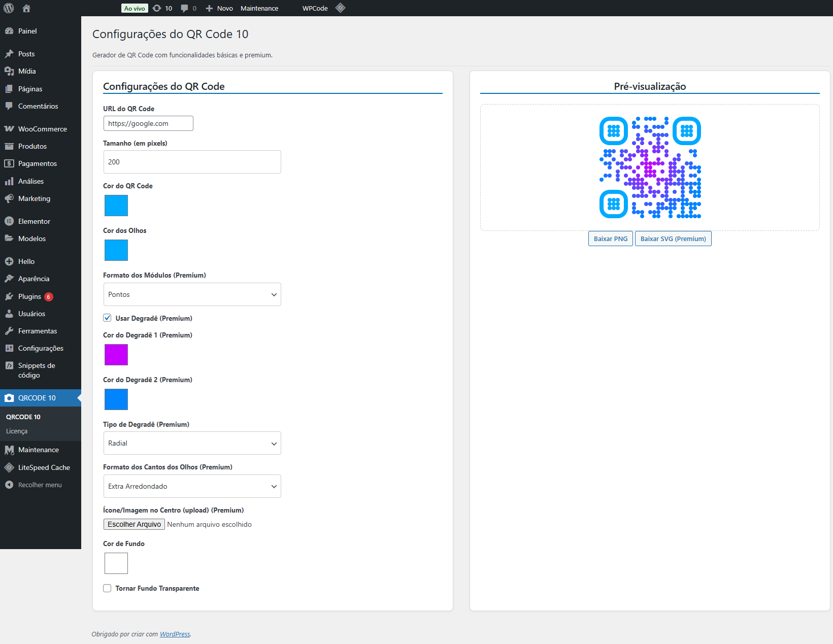Open Formato dos Módulos dropdown
Image resolution: width=833 pixels, height=644 pixels.
(x=192, y=294)
